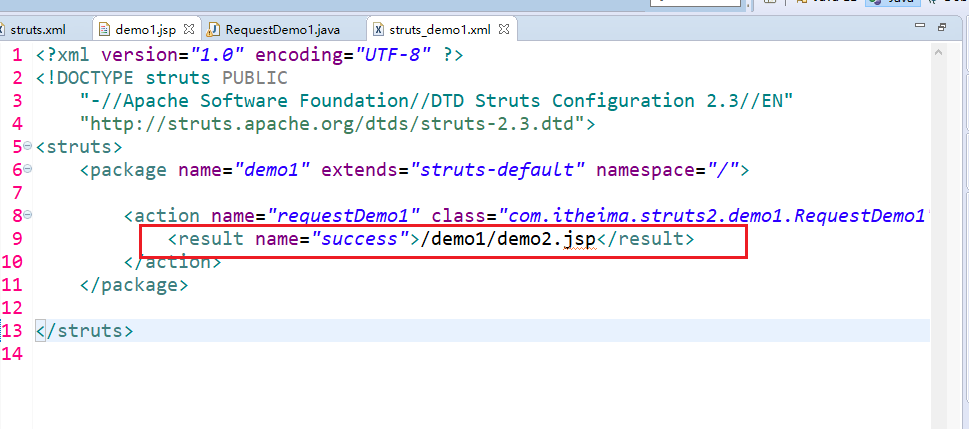Image resolution: width=969 pixels, height=429 pixels.
Task: Minimize the editor area
Action: (921, 27)
